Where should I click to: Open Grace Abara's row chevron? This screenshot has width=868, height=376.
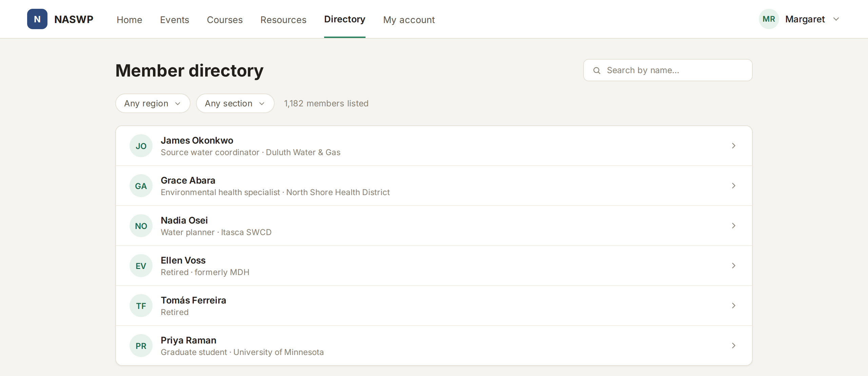coord(733,186)
